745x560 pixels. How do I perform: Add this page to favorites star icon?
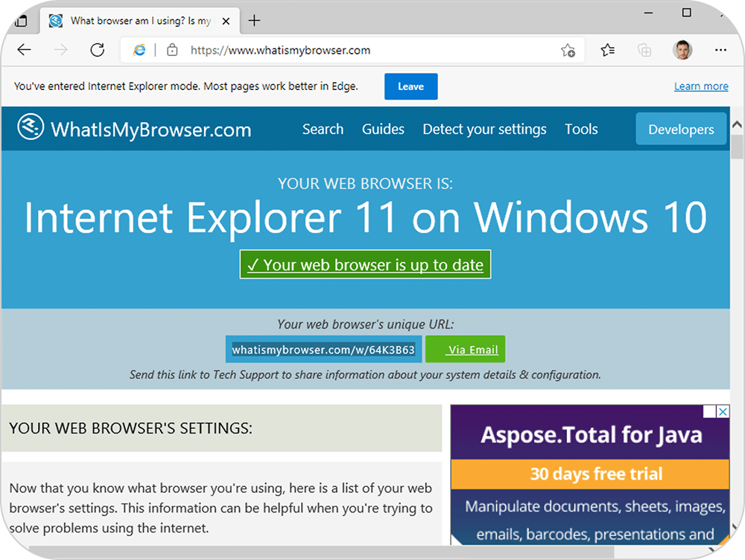tap(568, 50)
